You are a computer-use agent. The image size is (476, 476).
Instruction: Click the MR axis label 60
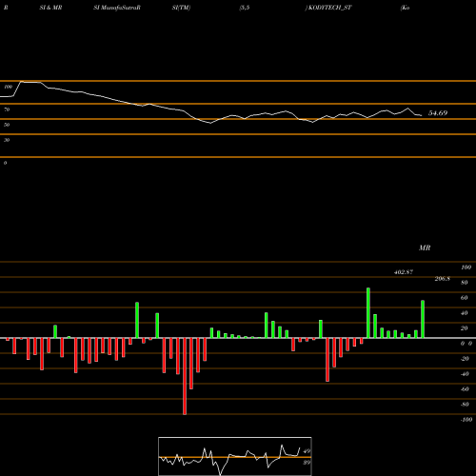465,298
